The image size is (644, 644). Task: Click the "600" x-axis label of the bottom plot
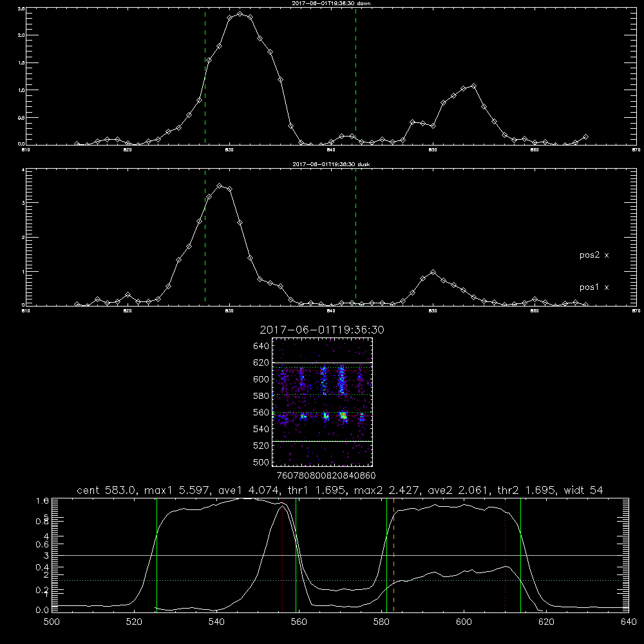click(x=464, y=622)
